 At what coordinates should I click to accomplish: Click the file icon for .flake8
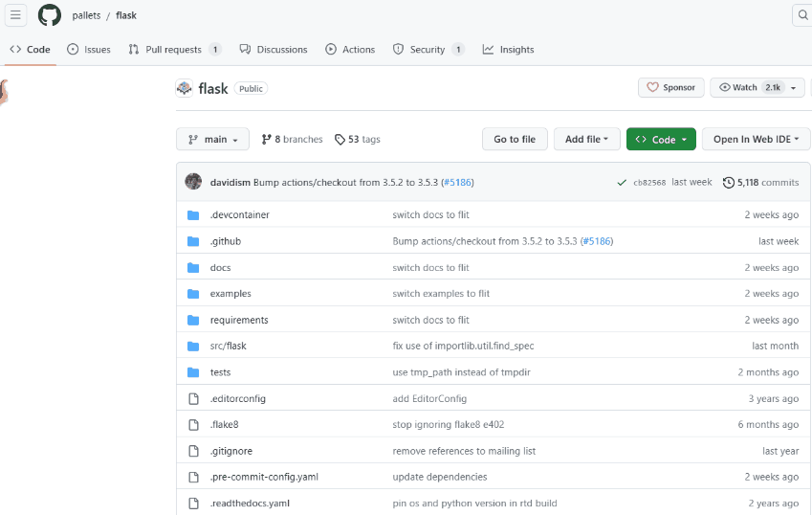click(x=194, y=425)
